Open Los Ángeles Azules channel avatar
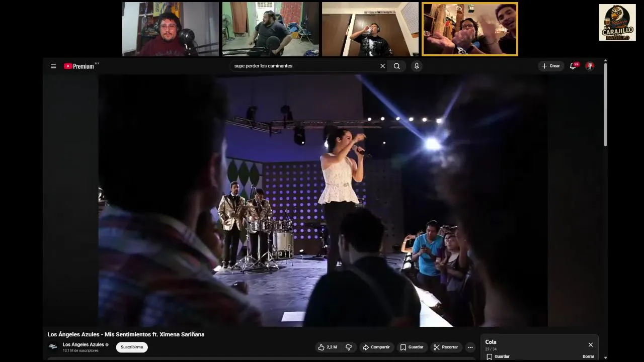Viewport: 644px width, 362px height. tap(53, 346)
